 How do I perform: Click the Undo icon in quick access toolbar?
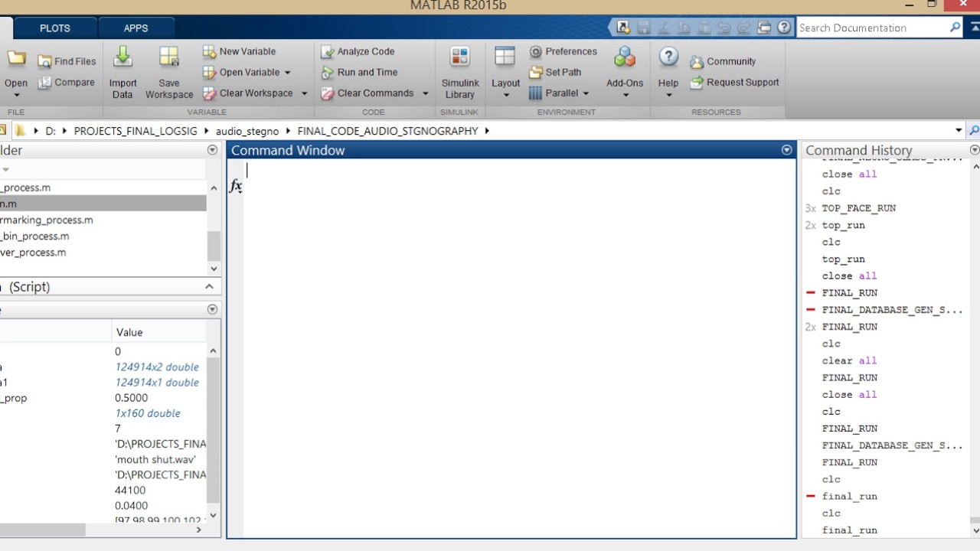pos(724,28)
